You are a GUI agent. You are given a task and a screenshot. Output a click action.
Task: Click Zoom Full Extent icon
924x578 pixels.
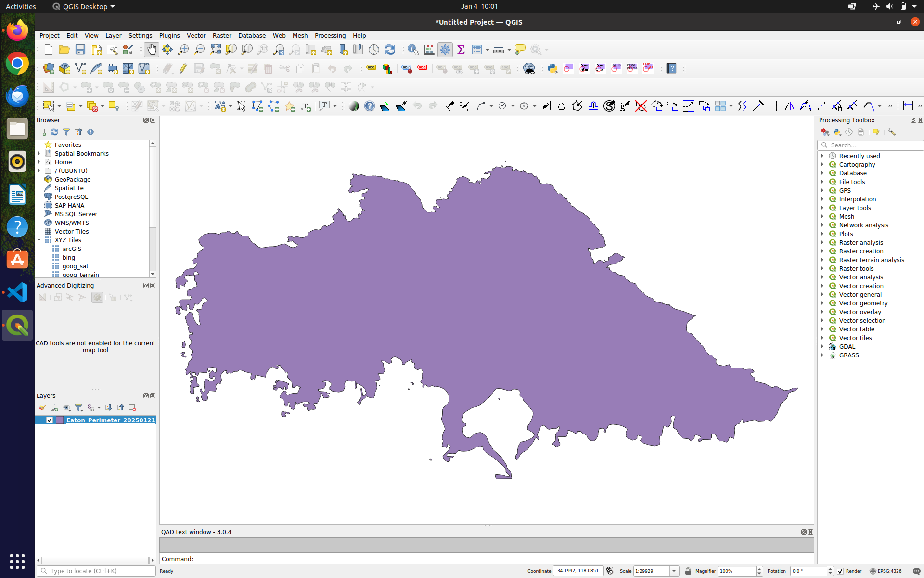tap(215, 50)
